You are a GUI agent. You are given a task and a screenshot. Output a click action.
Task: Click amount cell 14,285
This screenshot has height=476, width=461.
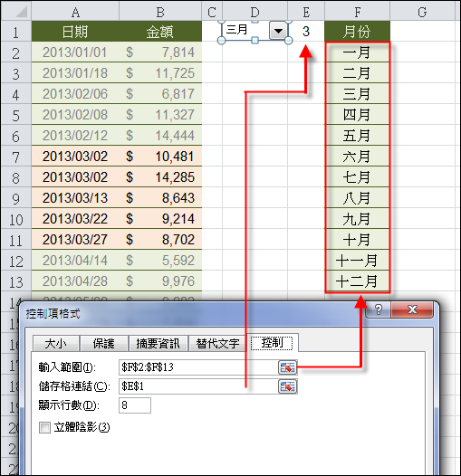tap(160, 177)
